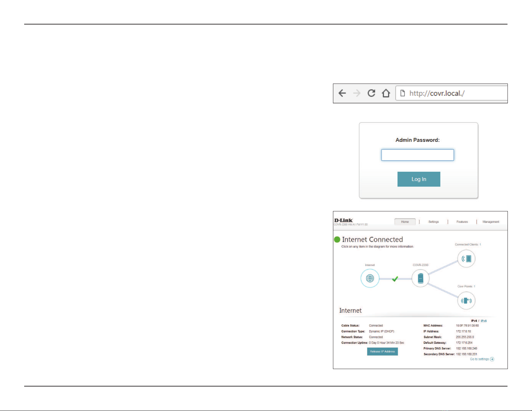Image resolution: width=532 pixels, height=411 pixels.
Task: Open the Settings menu
Action: pos(433,222)
